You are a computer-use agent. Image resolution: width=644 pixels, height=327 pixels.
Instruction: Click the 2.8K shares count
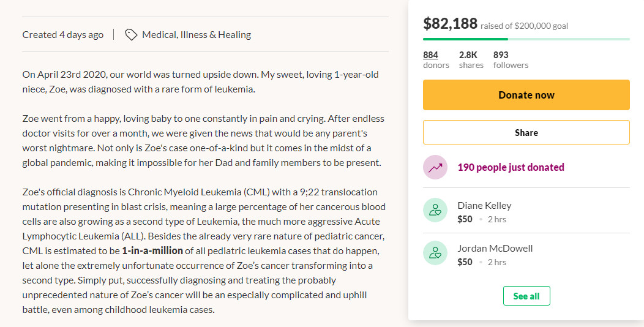pos(468,55)
